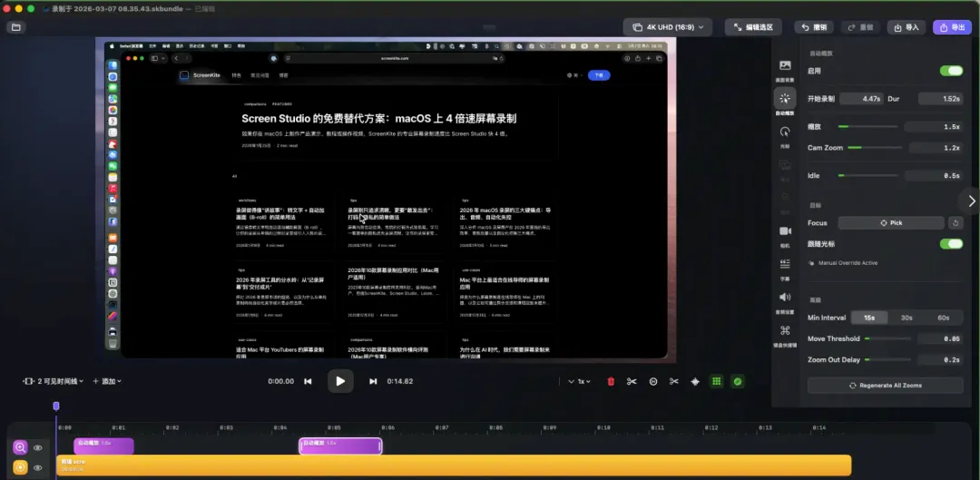Toggle the 跟随光标 follow cursor switch
Image resolution: width=980 pixels, height=480 pixels.
pyautogui.click(x=951, y=244)
